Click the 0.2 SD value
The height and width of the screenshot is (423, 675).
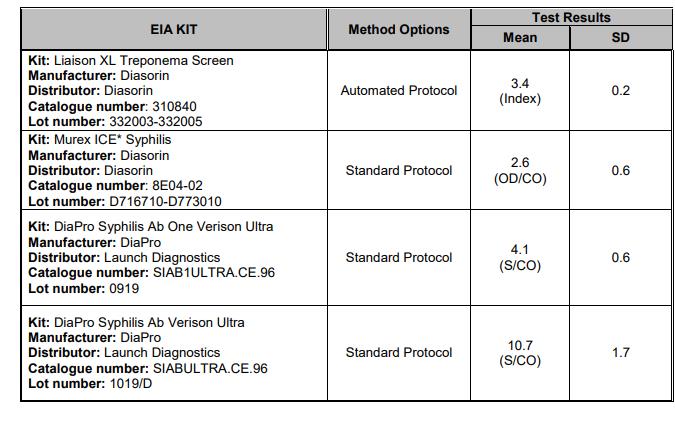[x=620, y=91]
